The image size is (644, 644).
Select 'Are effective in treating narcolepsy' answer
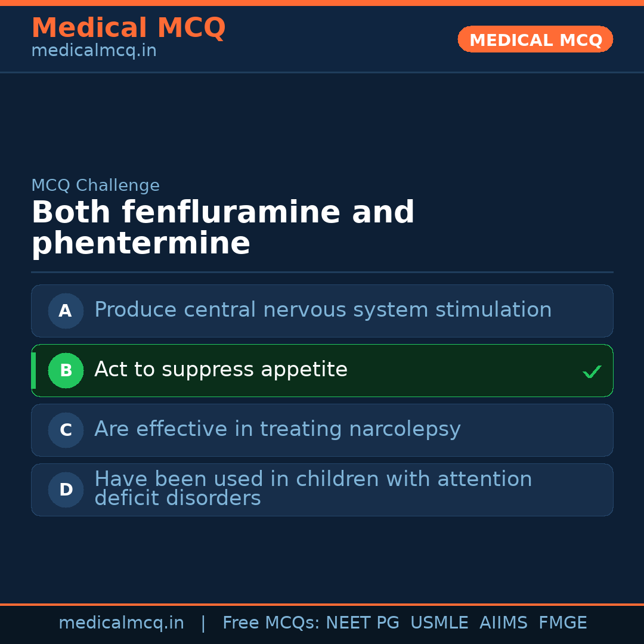click(x=277, y=429)
